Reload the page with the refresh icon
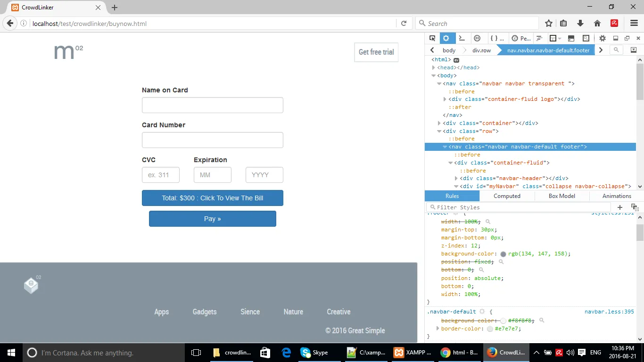The image size is (644, 362). (404, 23)
